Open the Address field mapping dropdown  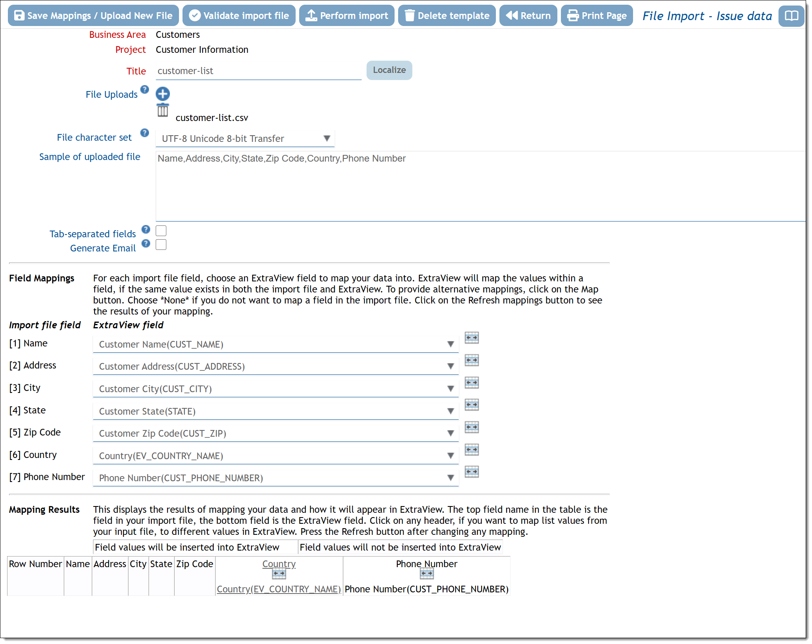[276, 367]
